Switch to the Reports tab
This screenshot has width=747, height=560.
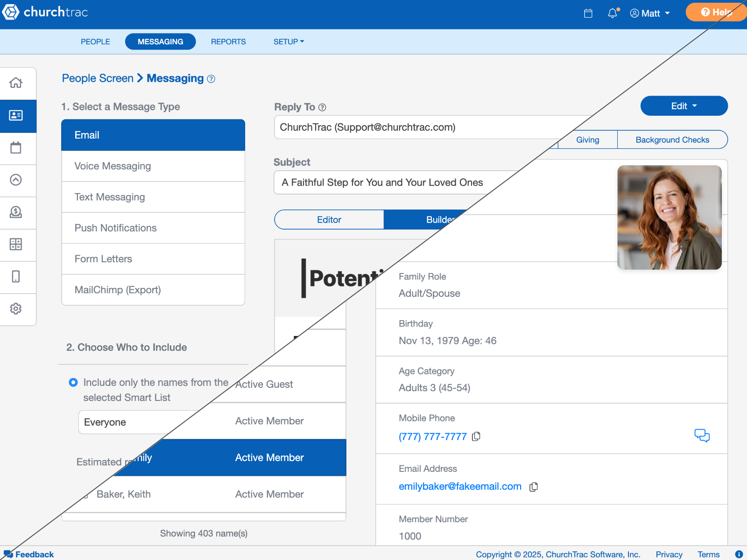click(228, 42)
